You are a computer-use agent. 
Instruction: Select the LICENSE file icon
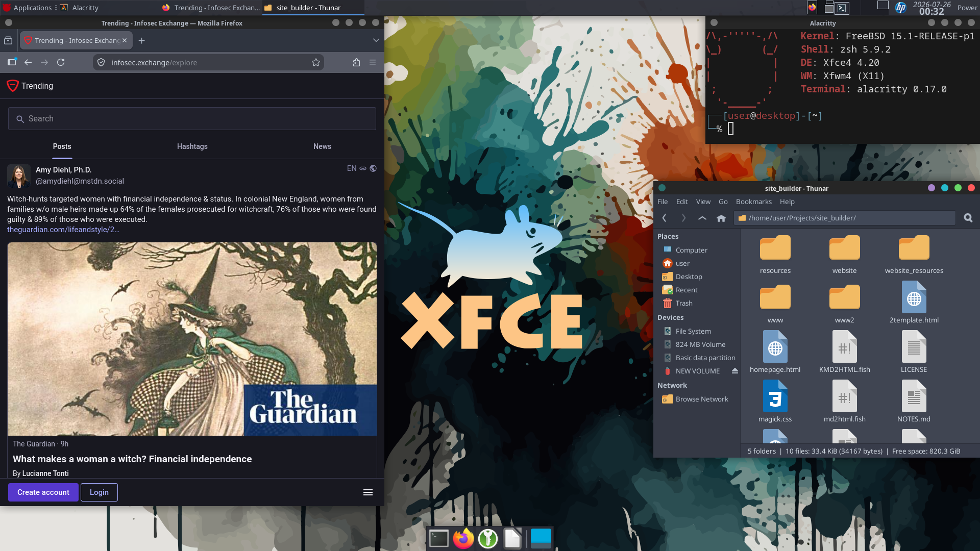coord(914,347)
